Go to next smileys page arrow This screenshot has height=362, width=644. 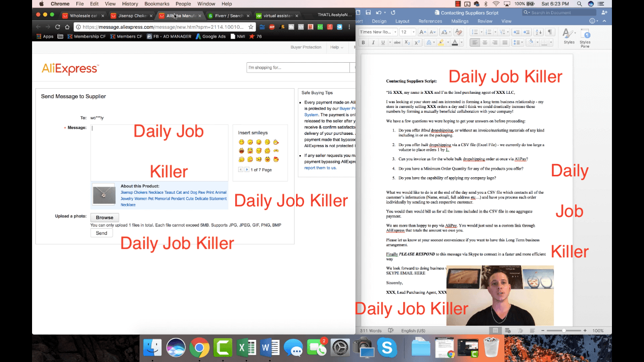coord(247,170)
